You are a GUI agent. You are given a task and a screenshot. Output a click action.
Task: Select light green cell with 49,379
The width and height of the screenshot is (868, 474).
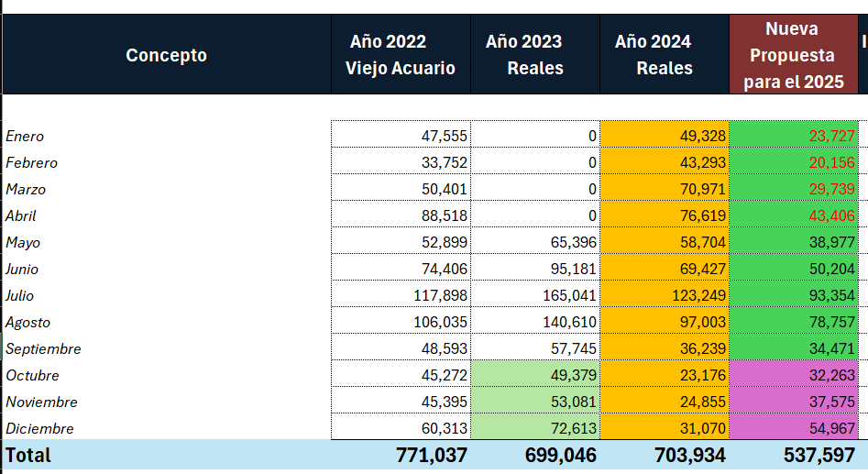click(x=535, y=376)
